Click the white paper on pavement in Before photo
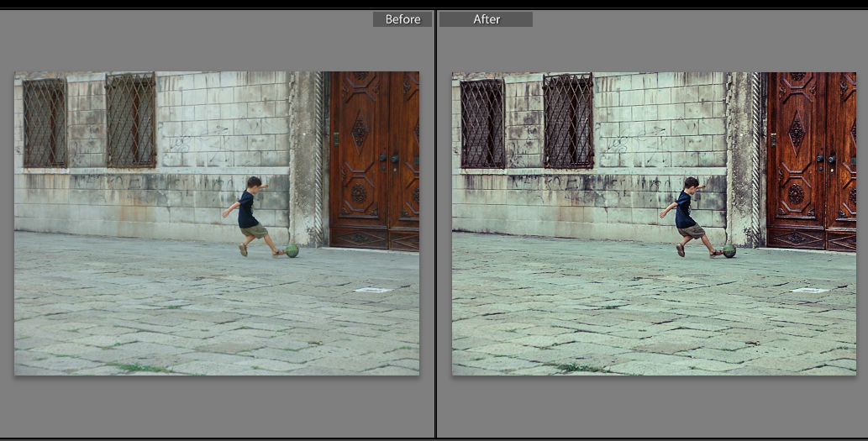The image size is (868, 441). click(372, 290)
